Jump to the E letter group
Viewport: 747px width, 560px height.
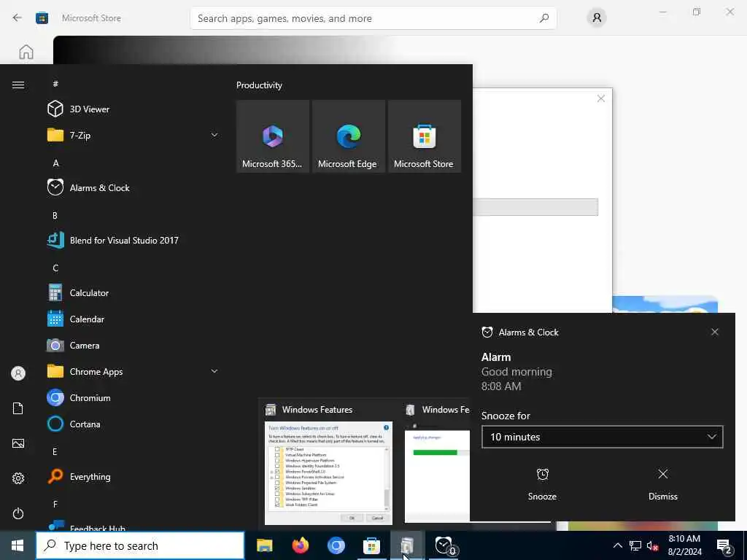[x=55, y=451]
